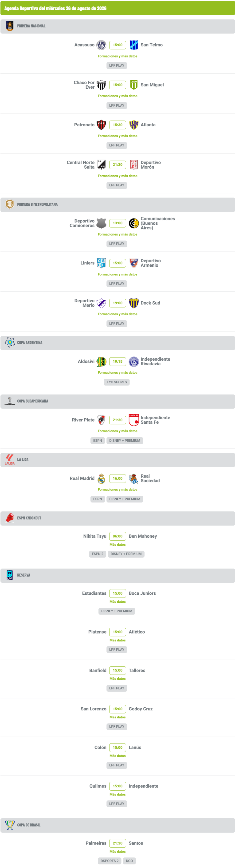Click the Real Madrid crest
Viewport: 235px width, 868px height.
pyautogui.click(x=101, y=479)
